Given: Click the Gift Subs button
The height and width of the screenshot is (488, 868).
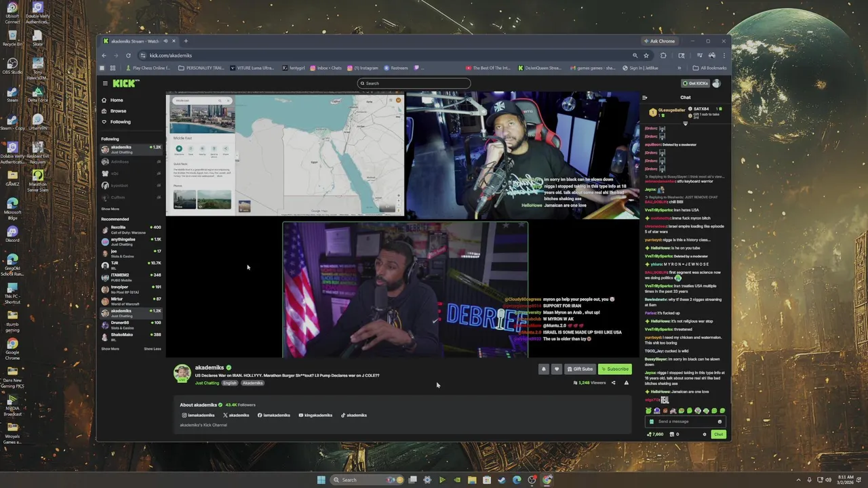Looking at the screenshot, I should point(580,369).
